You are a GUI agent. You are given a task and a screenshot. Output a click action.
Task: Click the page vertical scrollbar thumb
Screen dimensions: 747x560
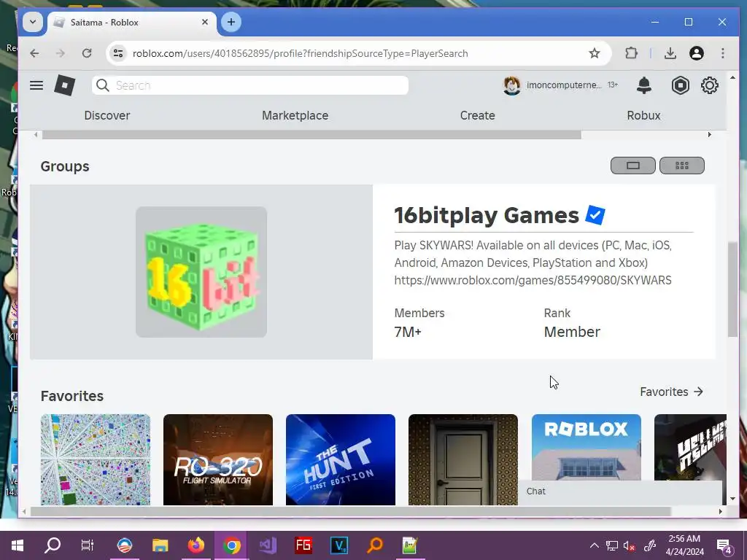732,289
